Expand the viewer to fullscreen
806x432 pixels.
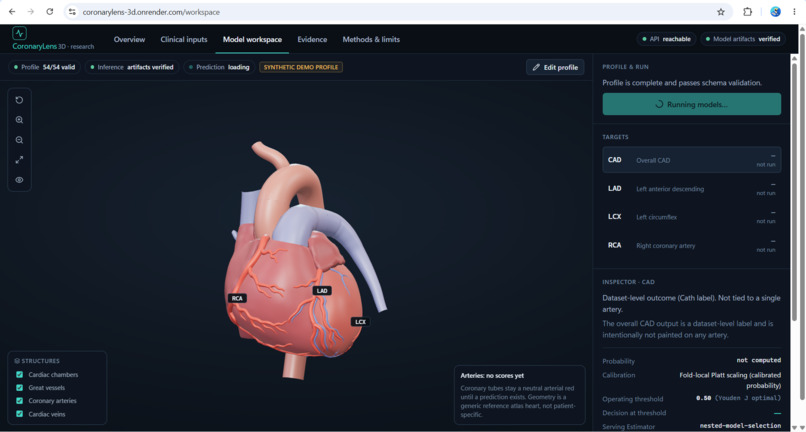tap(19, 160)
